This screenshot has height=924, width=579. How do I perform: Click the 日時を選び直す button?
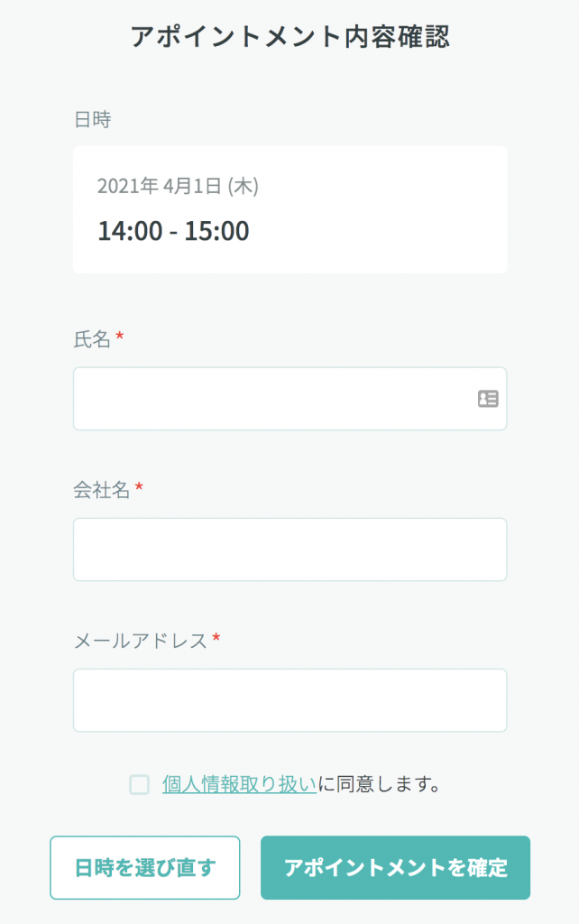(x=144, y=867)
